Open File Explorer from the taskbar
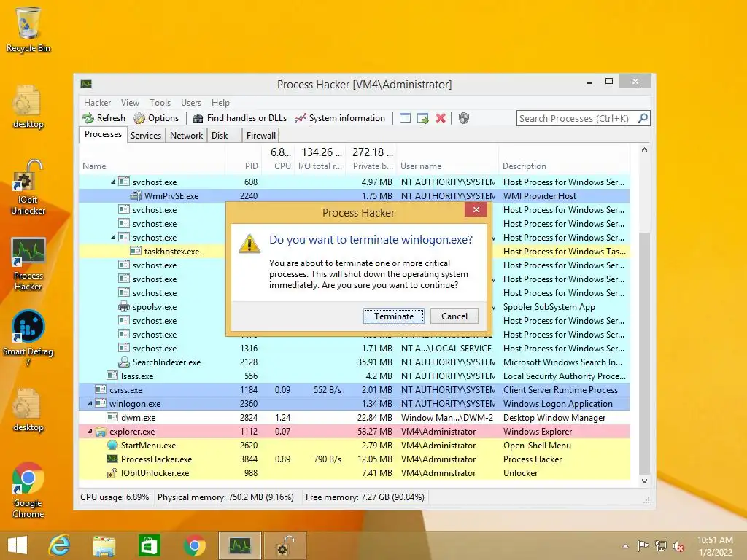Screen dimensions: 747x560 point(104,545)
